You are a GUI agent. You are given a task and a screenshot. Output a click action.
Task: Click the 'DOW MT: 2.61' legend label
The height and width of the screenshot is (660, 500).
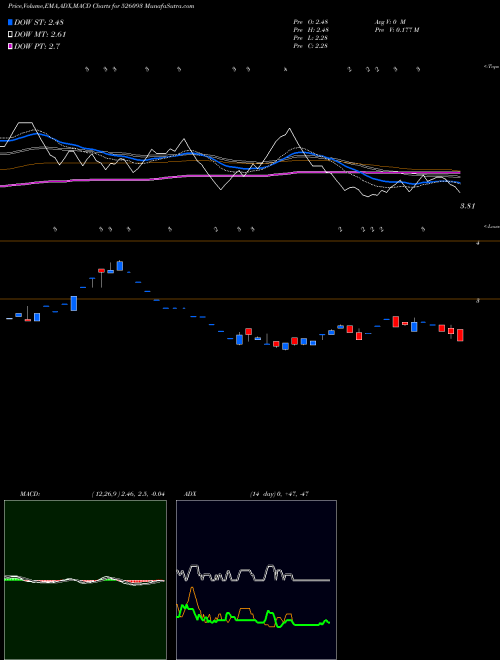point(40,35)
